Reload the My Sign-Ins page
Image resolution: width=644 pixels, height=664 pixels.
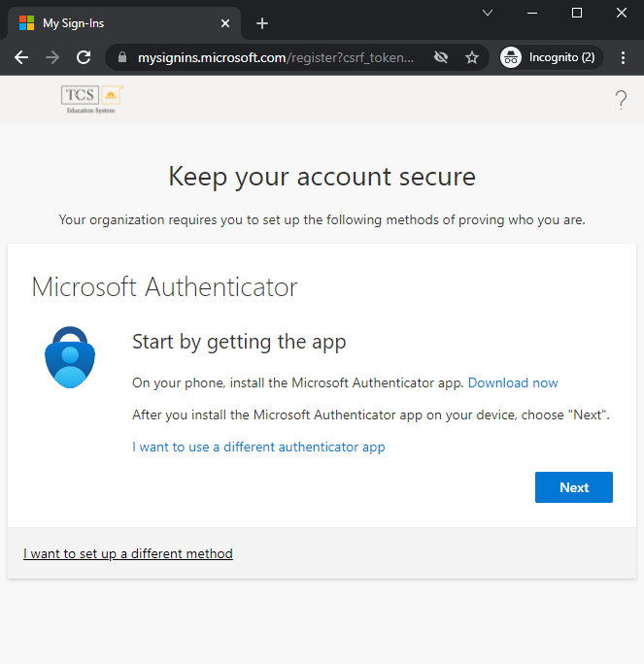(84, 57)
